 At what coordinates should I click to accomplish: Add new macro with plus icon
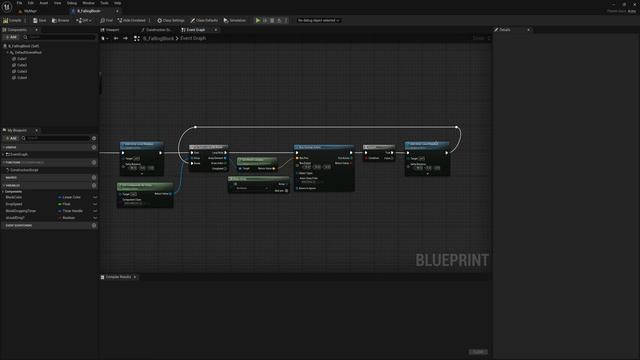click(x=94, y=178)
